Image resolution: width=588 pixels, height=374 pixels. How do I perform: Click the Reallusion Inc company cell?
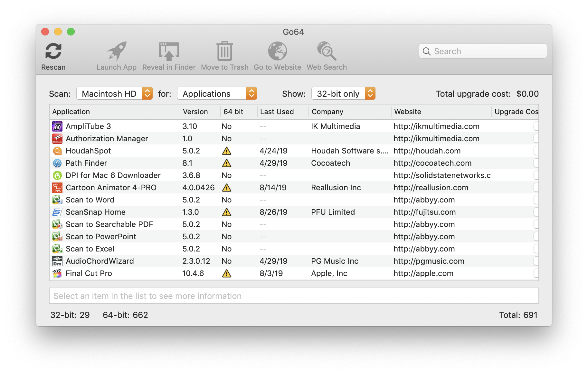336,188
